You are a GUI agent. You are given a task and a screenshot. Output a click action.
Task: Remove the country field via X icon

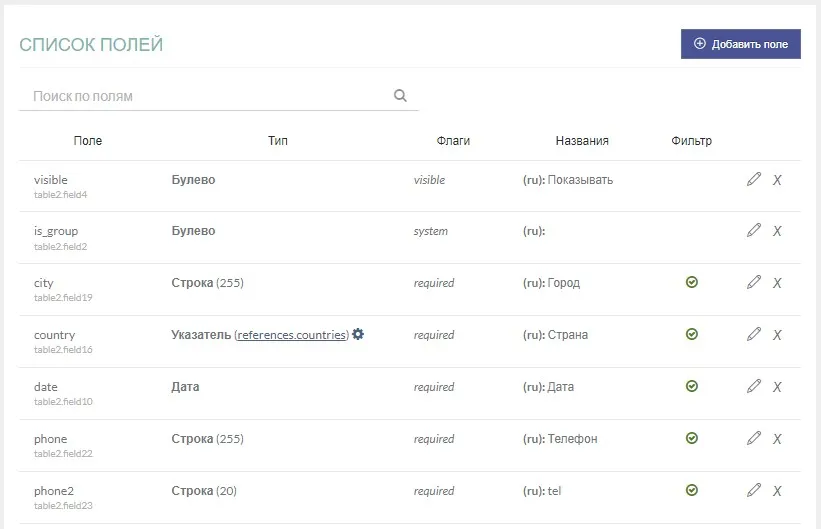pyautogui.click(x=777, y=335)
